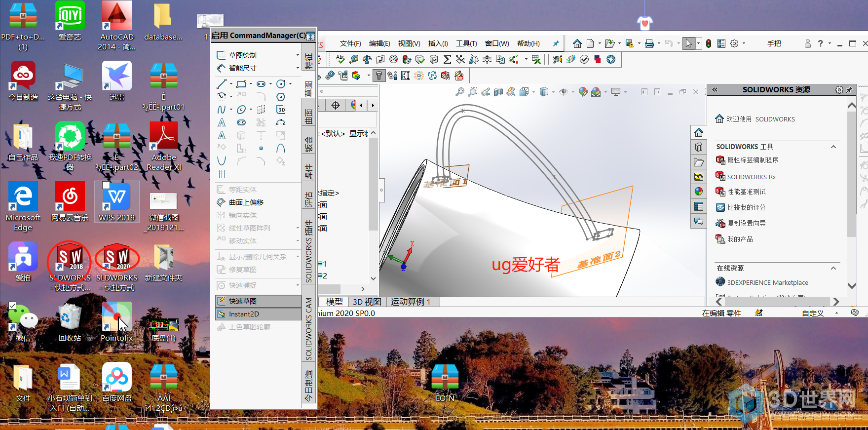This screenshot has height=430, width=868.
Task: Select the Ellipse sketch tool
Action: (241, 110)
